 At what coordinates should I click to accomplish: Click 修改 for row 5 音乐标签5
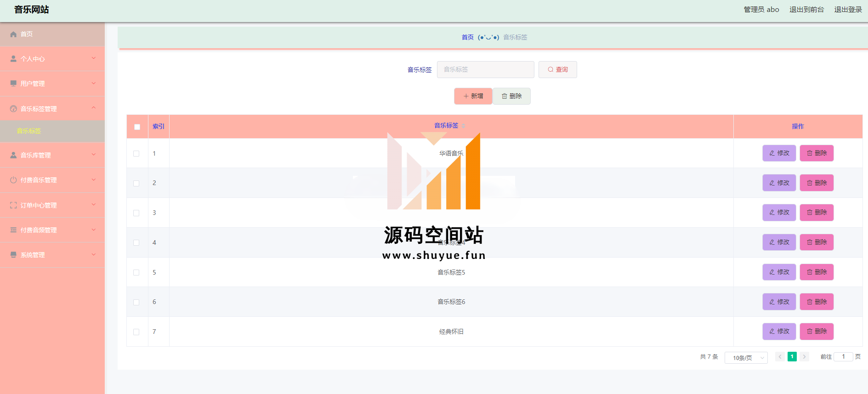coord(779,272)
